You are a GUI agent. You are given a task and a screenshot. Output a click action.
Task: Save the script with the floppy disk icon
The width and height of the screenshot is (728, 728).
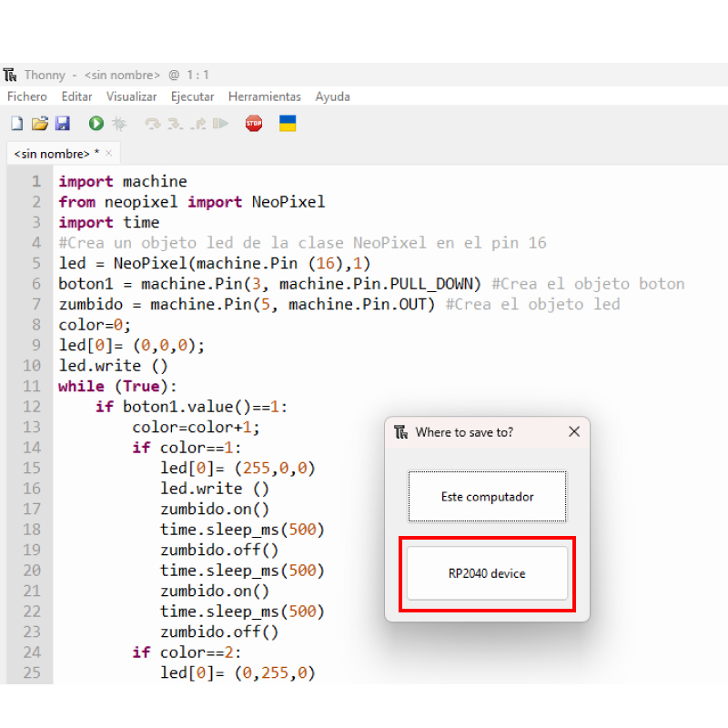[63, 124]
